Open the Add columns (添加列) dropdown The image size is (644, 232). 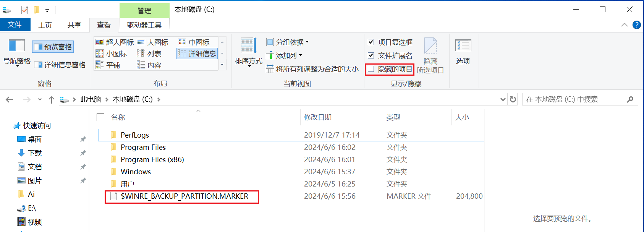[x=285, y=56]
